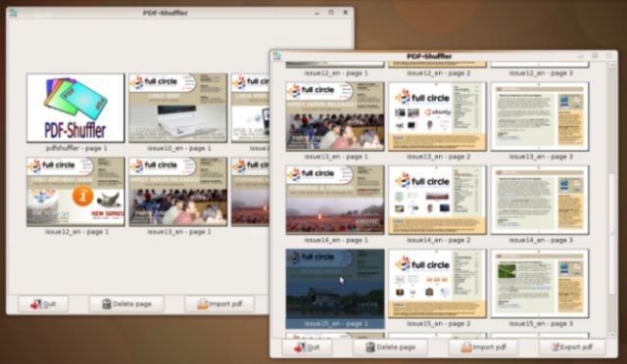The height and width of the screenshot is (364, 627).
Task: Select issue14_en page 1 thumbnail in front window
Action: point(335,201)
